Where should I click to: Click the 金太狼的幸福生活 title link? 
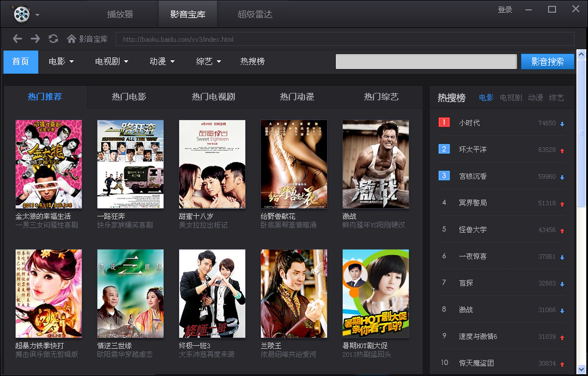43,216
